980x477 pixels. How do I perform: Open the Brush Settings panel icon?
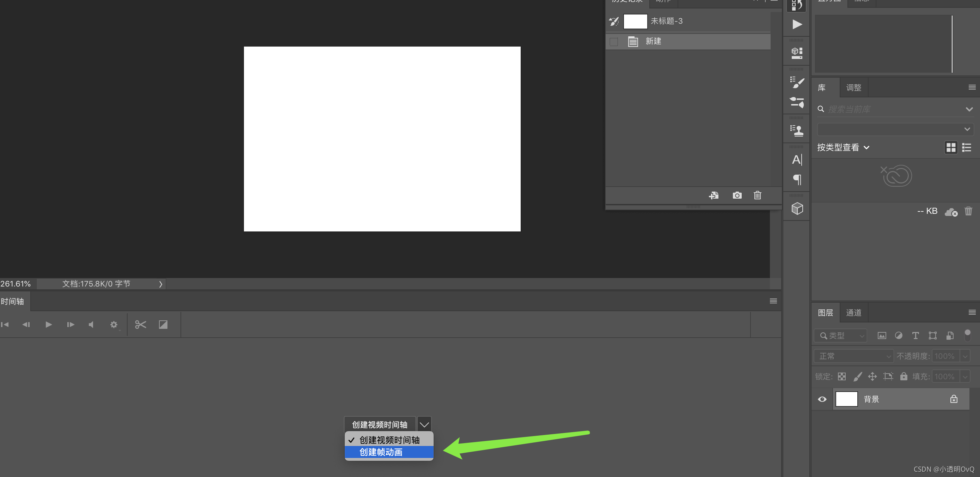[x=797, y=82]
